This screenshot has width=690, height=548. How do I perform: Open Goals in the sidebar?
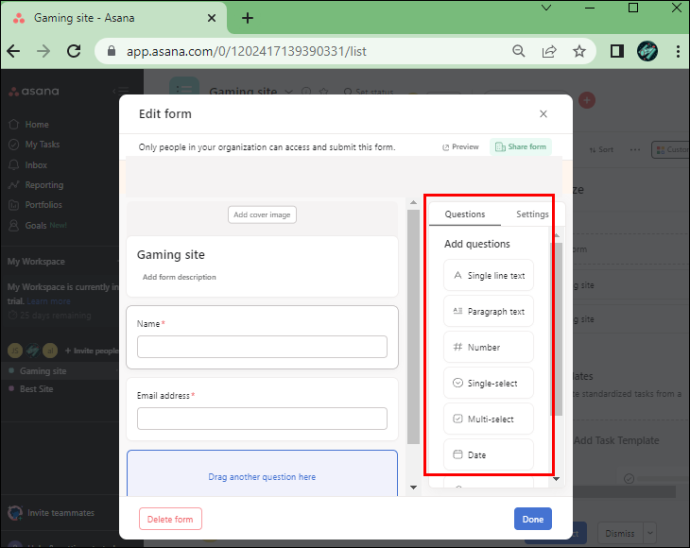tap(38, 225)
